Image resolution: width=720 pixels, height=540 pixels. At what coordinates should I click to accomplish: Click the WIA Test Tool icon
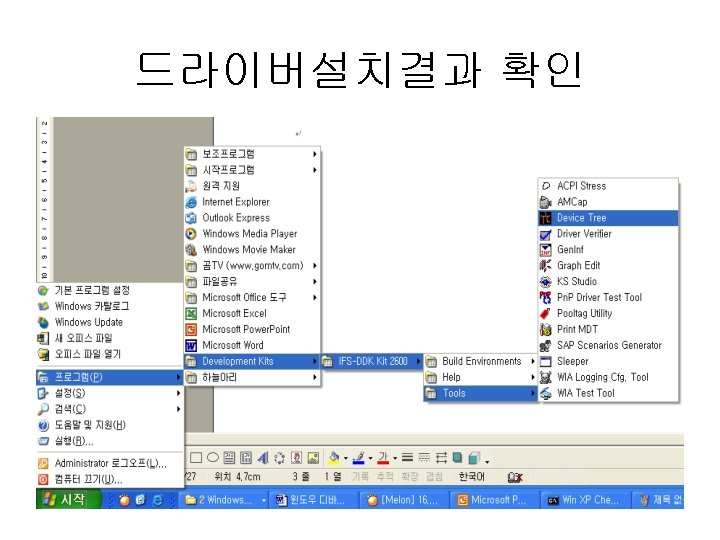[x=546, y=394]
